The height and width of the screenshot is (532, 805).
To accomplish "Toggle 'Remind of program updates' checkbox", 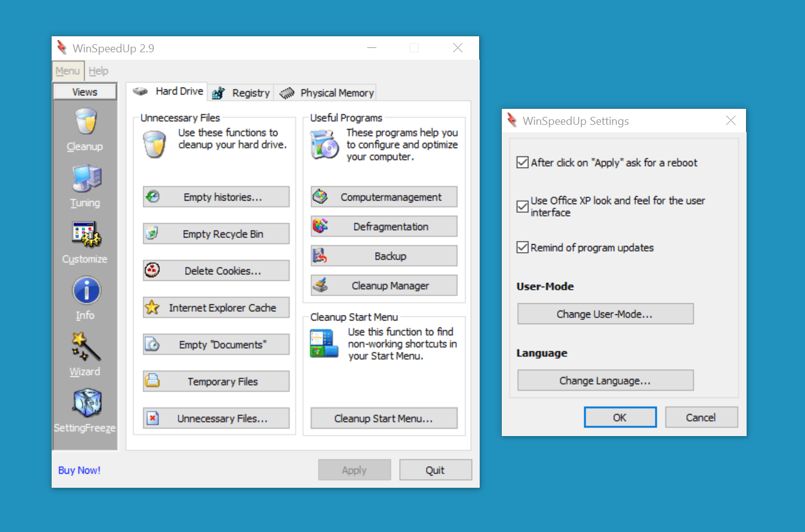I will 523,248.
